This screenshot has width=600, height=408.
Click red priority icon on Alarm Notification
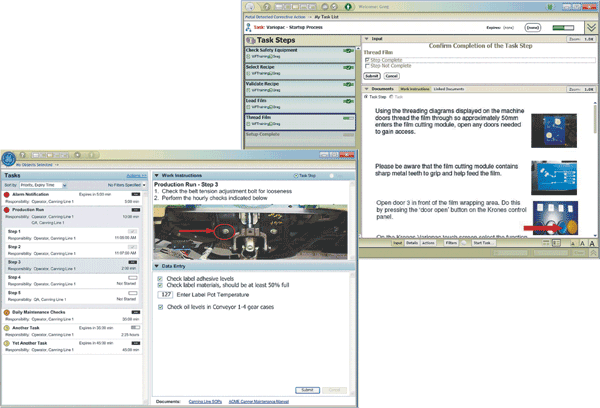(x=7, y=195)
